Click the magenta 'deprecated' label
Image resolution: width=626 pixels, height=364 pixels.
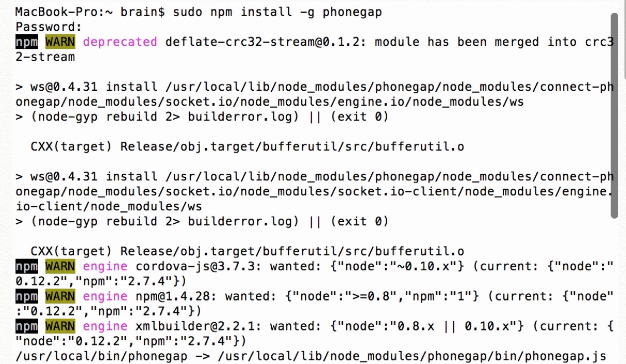pos(120,42)
